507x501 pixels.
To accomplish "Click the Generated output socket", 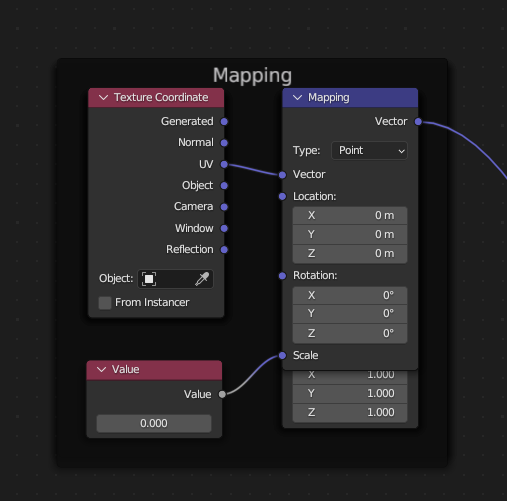I will click(x=224, y=122).
